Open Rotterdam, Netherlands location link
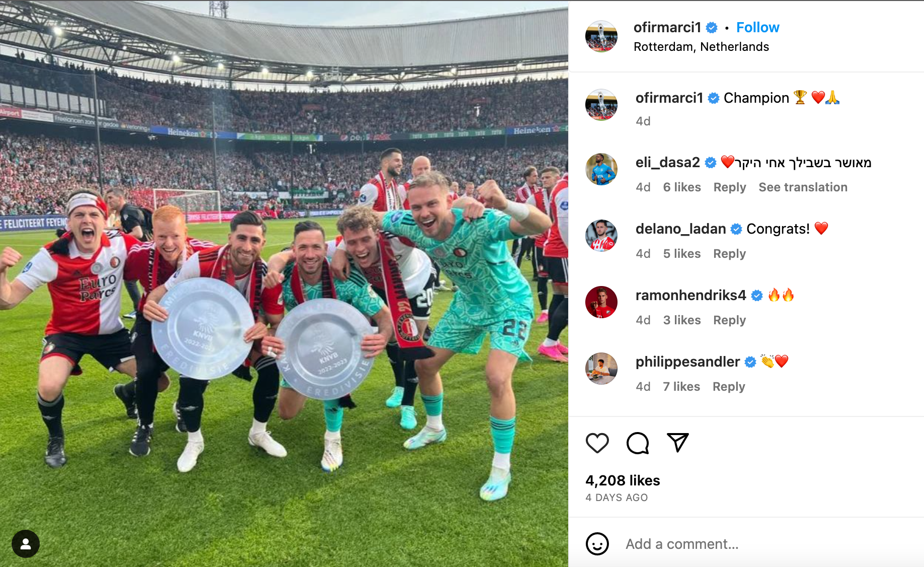The width and height of the screenshot is (924, 567). (701, 47)
